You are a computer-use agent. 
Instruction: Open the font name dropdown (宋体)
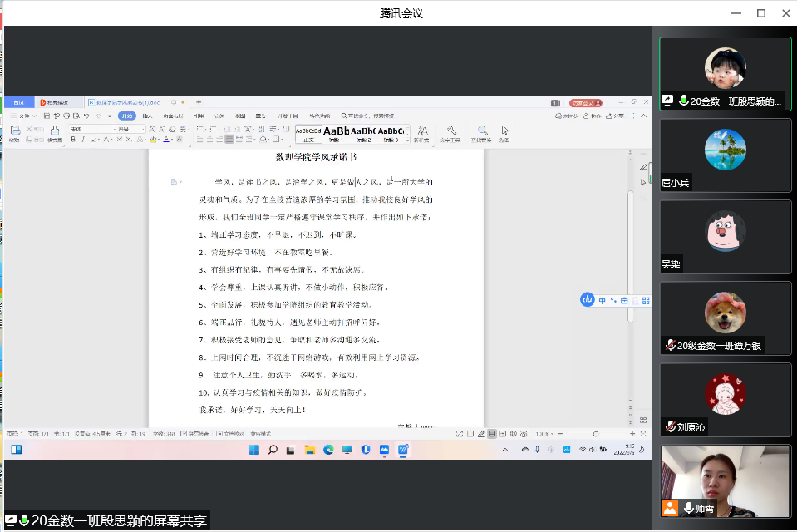[91, 130]
